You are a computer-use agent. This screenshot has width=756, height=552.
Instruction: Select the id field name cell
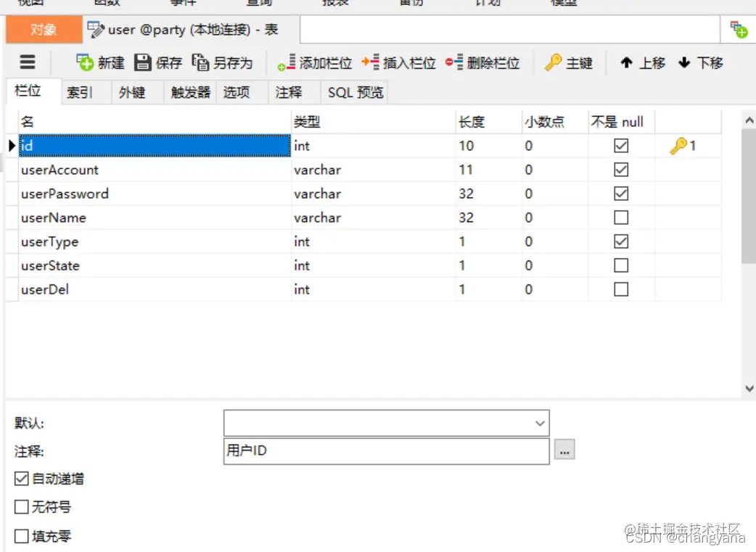click(155, 146)
